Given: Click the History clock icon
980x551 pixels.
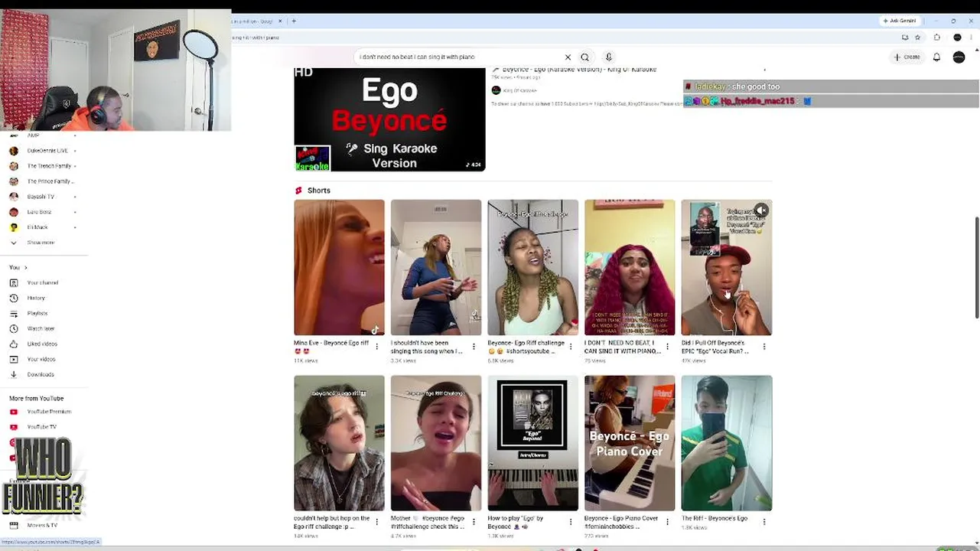Looking at the screenshot, I should (13, 298).
